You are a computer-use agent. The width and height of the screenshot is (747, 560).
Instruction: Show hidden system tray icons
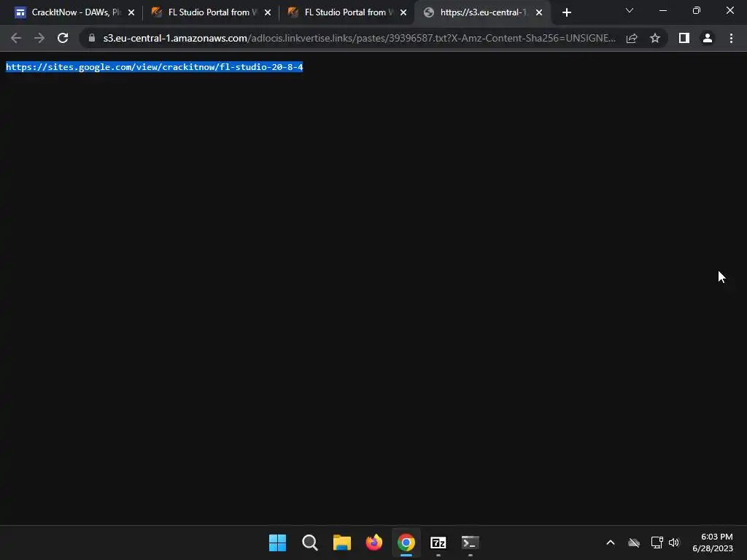611,542
